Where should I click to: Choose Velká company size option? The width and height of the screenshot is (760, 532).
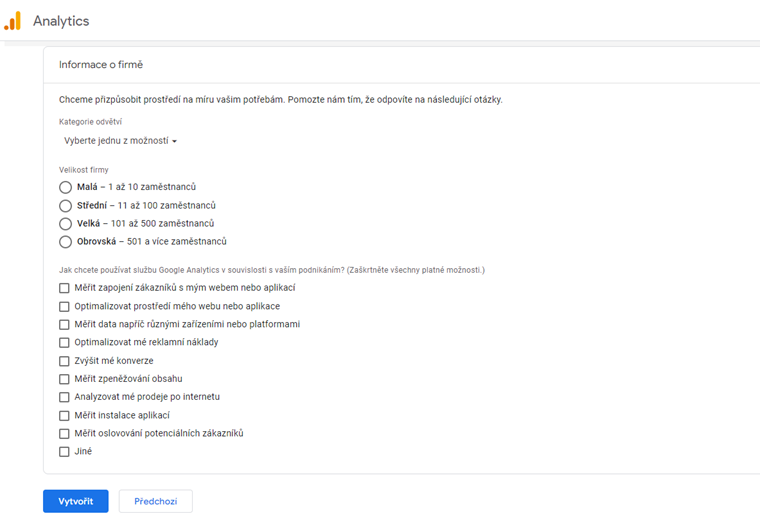coord(66,224)
